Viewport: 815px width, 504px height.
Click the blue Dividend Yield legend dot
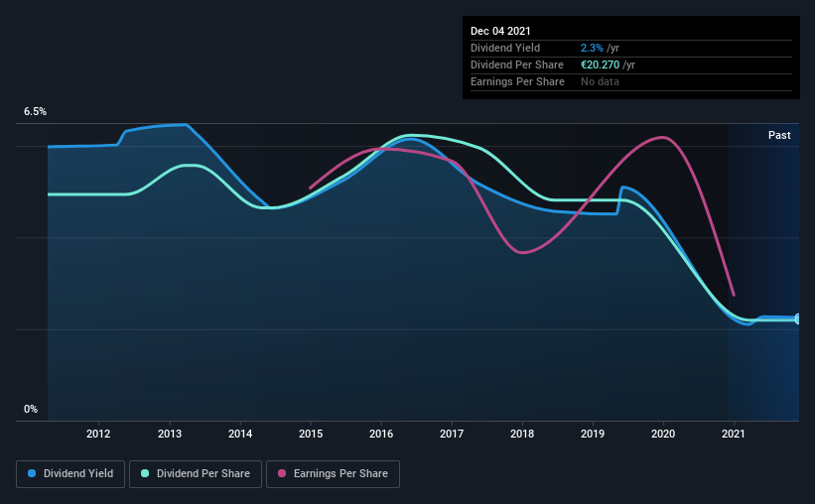pyautogui.click(x=32, y=473)
